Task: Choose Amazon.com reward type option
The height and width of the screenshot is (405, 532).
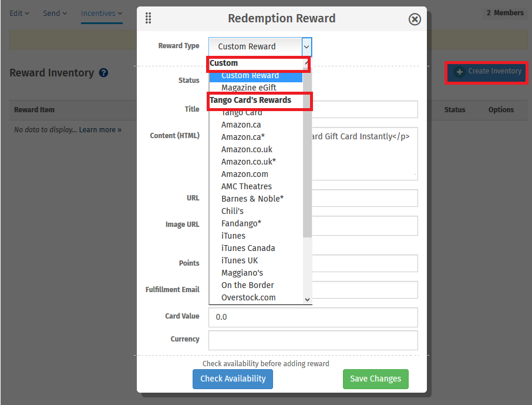Action: coord(244,174)
